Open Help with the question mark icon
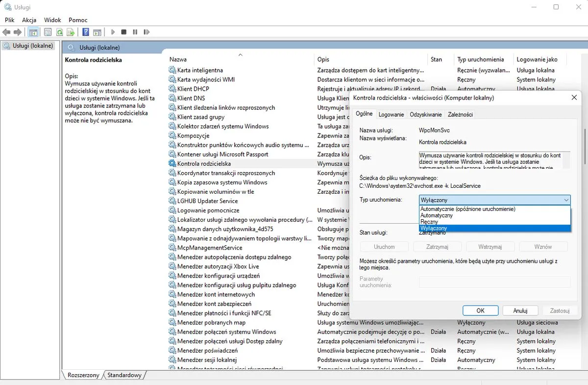Screen dimensions: 588x385 pyautogui.click(x=86, y=32)
